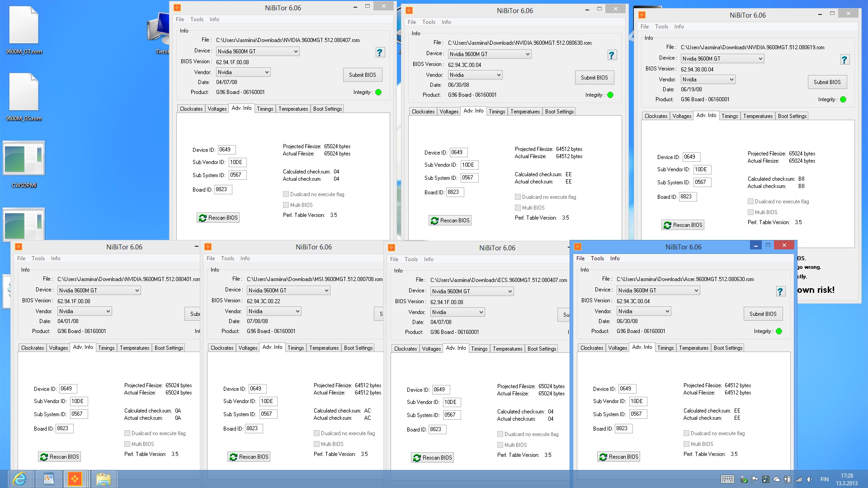Open Internet Explorer from the taskbar
The height and width of the screenshot is (488, 868).
pos(19,479)
